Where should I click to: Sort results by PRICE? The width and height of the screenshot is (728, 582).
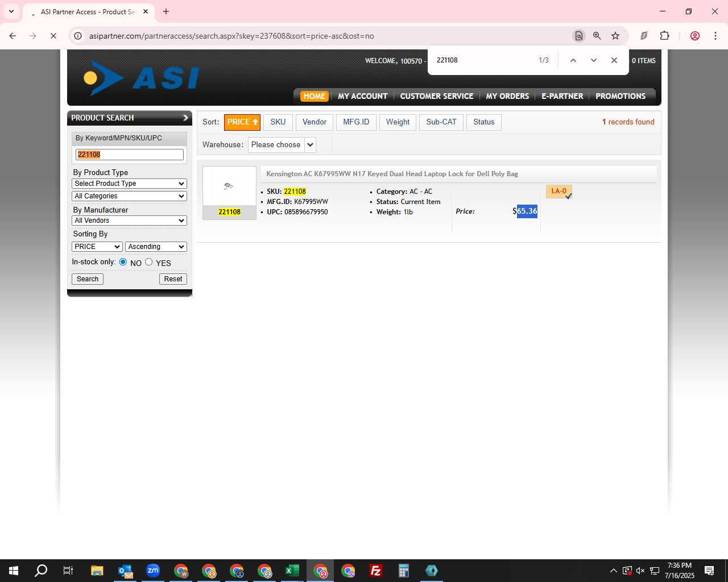pyautogui.click(x=242, y=122)
